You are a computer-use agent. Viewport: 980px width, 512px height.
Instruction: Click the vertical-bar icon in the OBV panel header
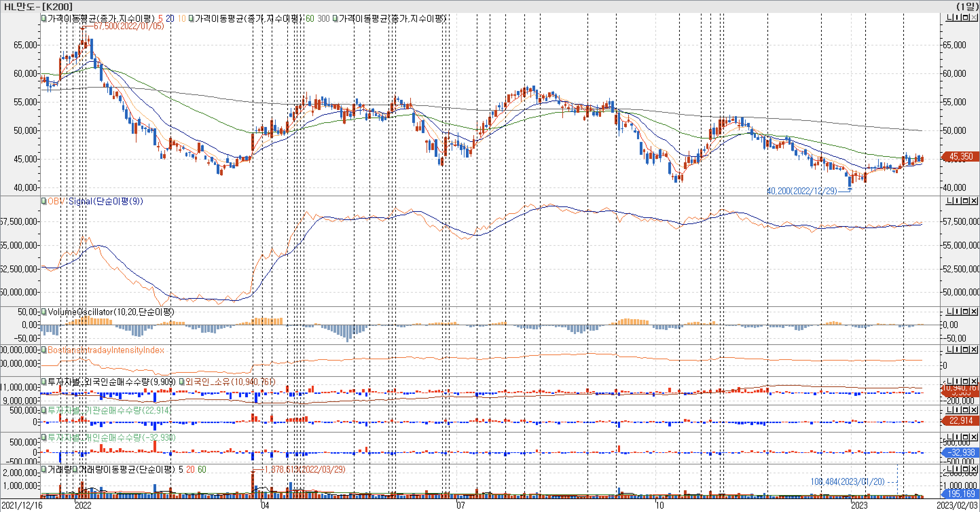pos(957,200)
